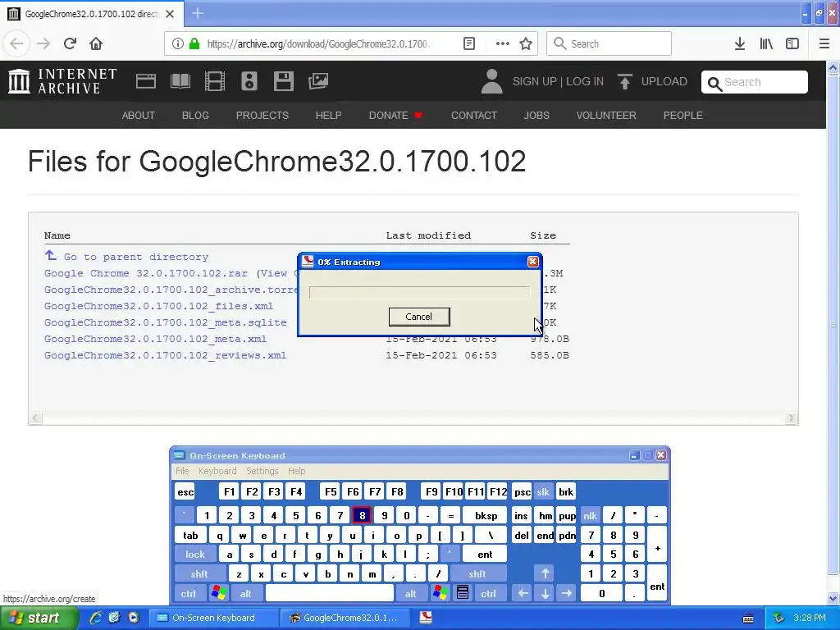This screenshot has width=840, height=630.
Task: Open Internet Archive web icon
Action: click(x=146, y=81)
